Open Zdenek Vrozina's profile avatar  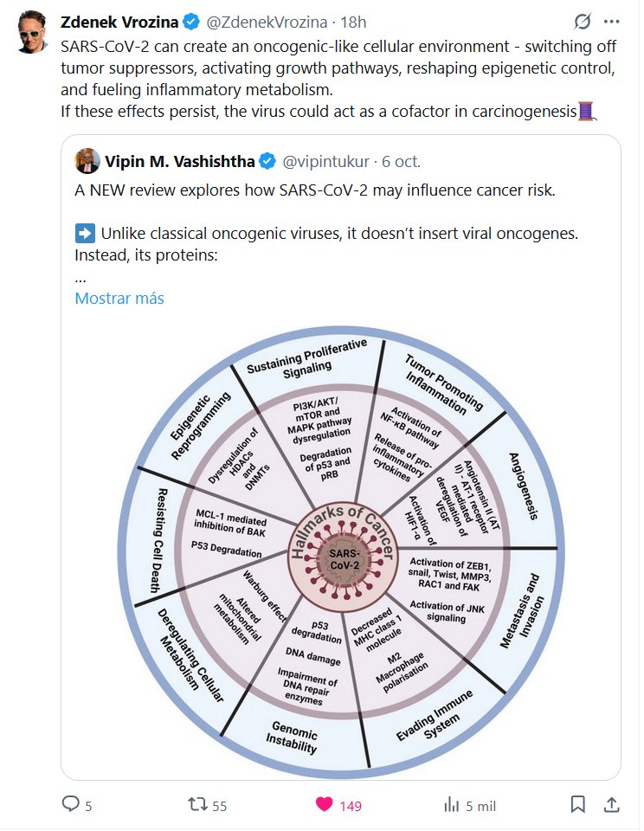point(33,33)
